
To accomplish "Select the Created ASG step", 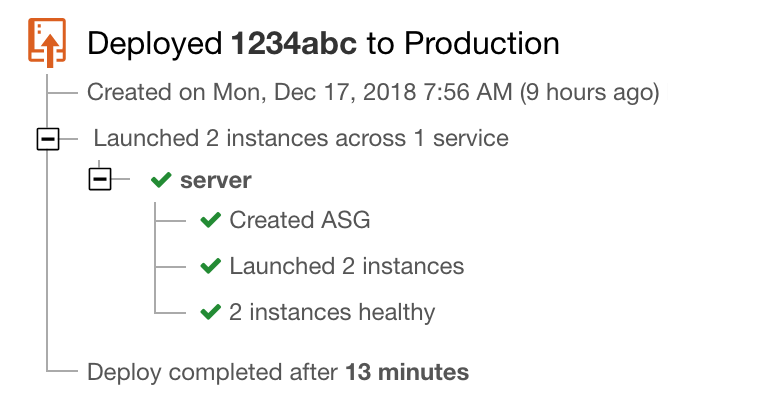I will pos(299,220).
